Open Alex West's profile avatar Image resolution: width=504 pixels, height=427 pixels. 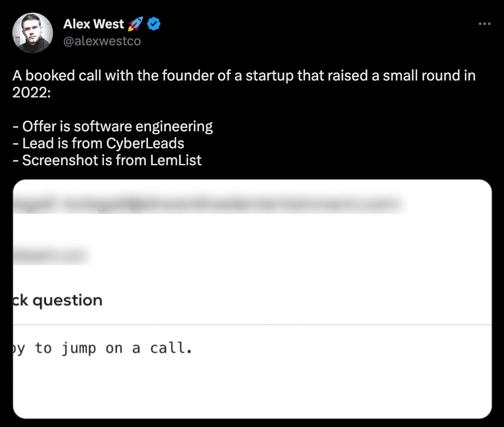pos(33,33)
